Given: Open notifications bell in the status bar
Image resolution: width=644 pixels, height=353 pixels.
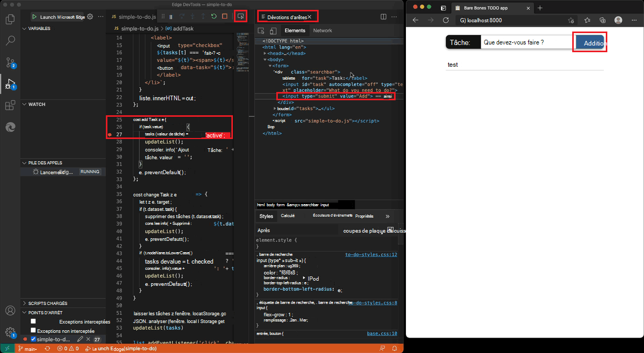Looking at the screenshot, I should click(395, 349).
